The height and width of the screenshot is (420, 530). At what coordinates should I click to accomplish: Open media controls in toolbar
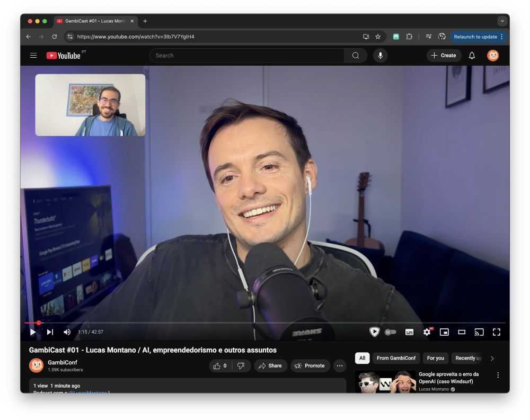(x=429, y=37)
